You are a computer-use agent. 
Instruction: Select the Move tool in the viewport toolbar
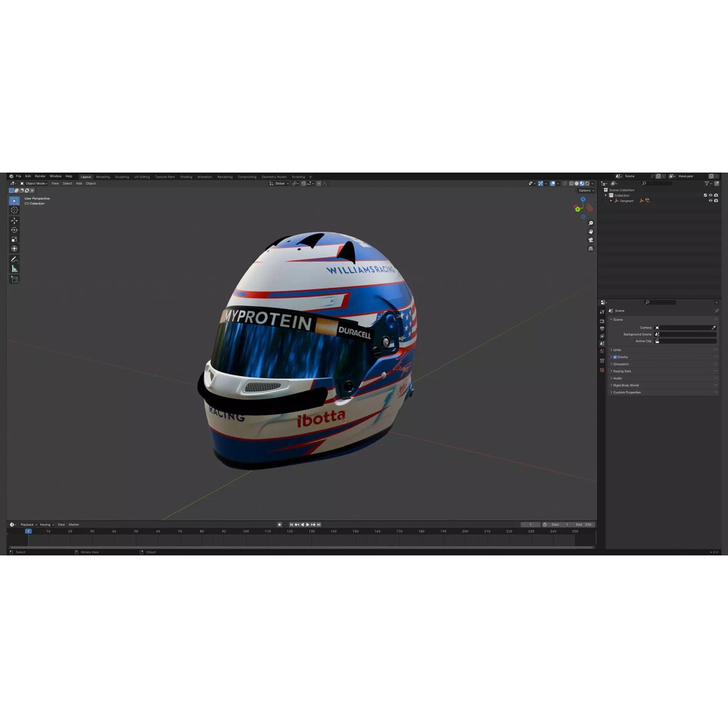[x=14, y=220]
